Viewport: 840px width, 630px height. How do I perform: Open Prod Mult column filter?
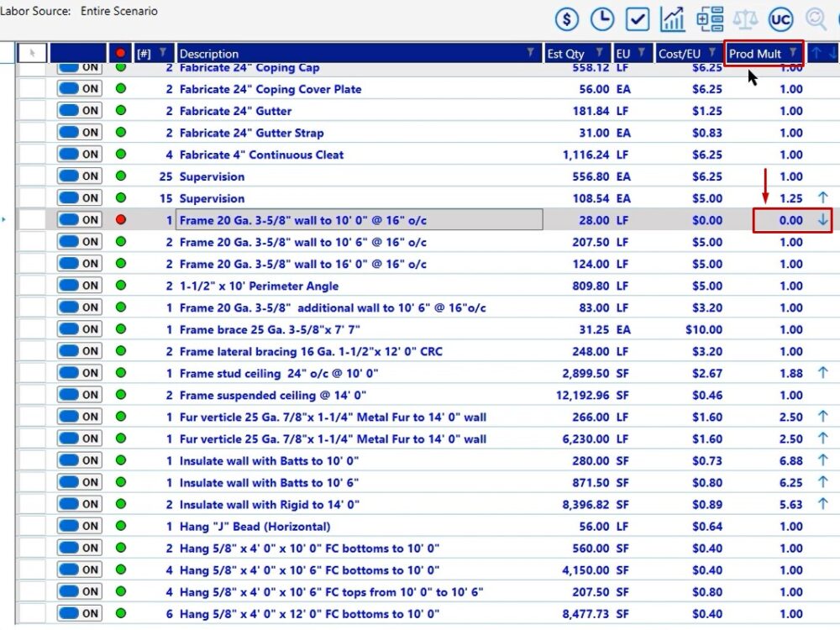[793, 53]
